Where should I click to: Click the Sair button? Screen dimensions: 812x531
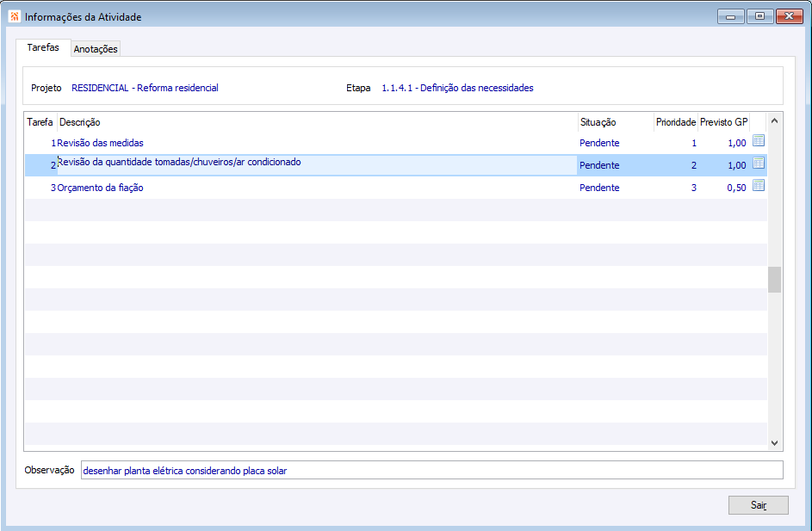click(x=758, y=505)
